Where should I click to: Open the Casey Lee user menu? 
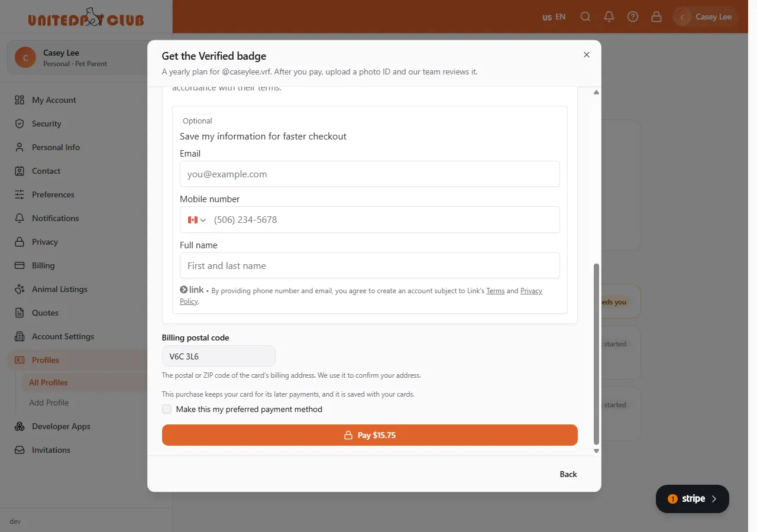coord(706,17)
